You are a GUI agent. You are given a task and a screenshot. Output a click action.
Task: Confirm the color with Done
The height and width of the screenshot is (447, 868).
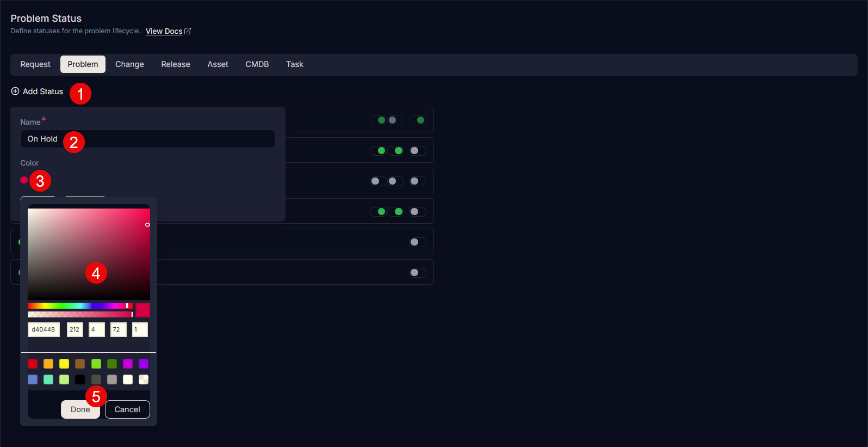(80, 409)
